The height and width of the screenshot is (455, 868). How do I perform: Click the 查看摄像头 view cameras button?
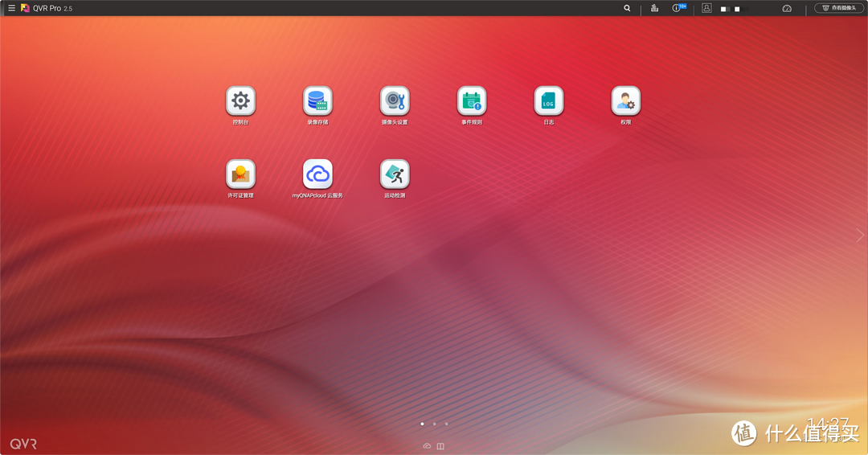[839, 8]
